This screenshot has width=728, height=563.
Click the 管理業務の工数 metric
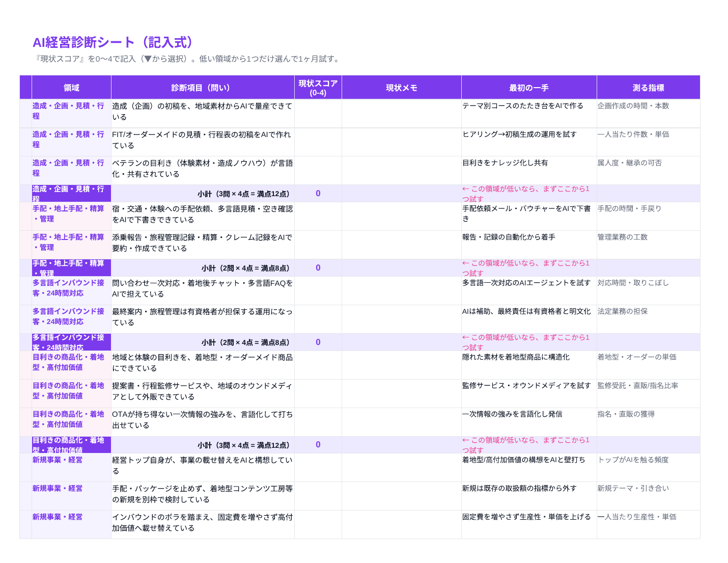pos(623,237)
